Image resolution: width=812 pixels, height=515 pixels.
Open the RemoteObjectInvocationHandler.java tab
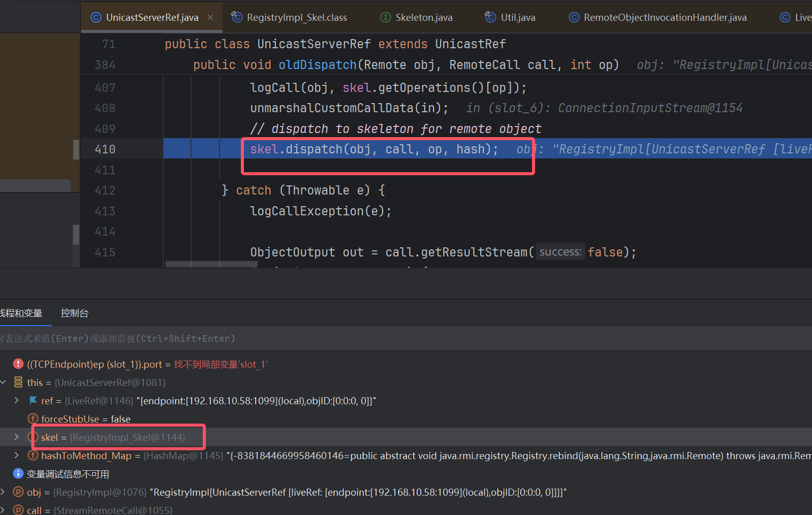665,17
